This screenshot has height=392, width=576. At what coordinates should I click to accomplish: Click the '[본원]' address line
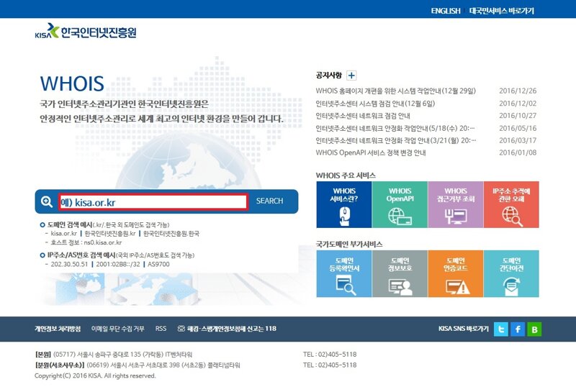pyautogui.click(x=114, y=354)
